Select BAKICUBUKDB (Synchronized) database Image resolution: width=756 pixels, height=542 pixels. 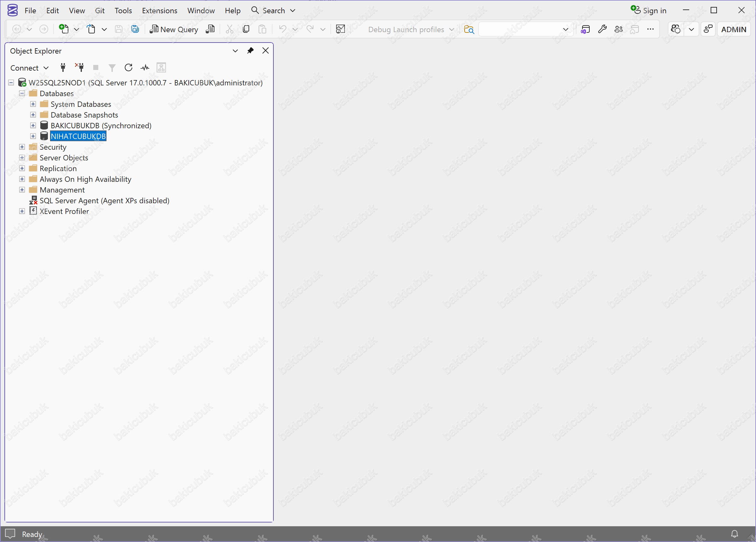coord(101,126)
